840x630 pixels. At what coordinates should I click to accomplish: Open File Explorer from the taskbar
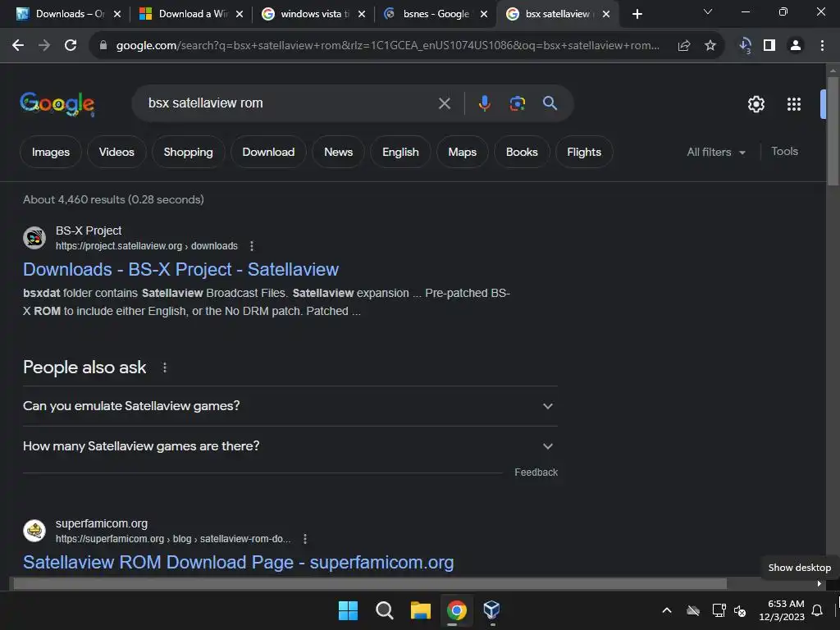tap(421, 610)
